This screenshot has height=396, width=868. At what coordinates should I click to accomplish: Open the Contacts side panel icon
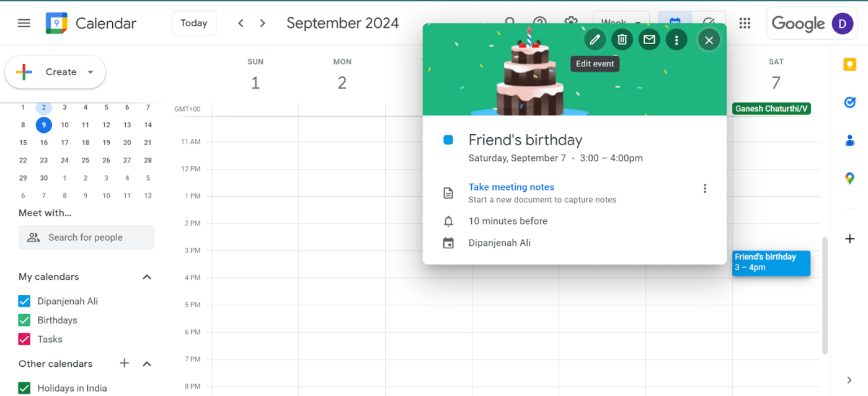[x=849, y=140]
